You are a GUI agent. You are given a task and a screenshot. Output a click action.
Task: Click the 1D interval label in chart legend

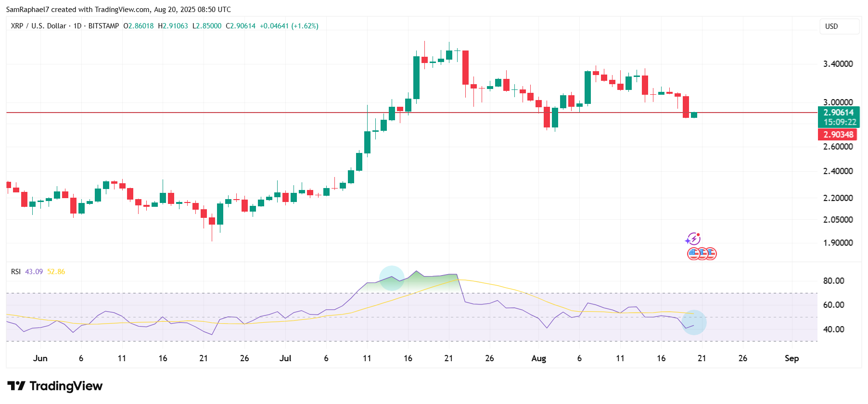tap(77, 26)
